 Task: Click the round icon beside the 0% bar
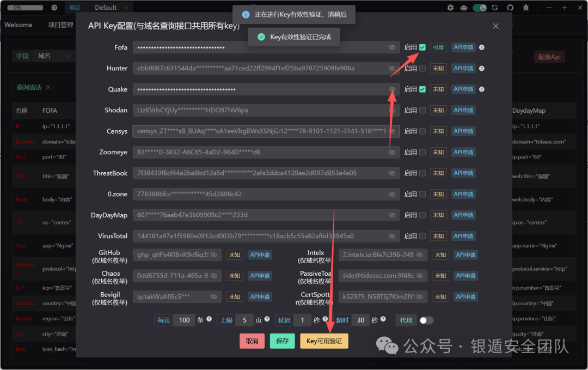(54, 8)
